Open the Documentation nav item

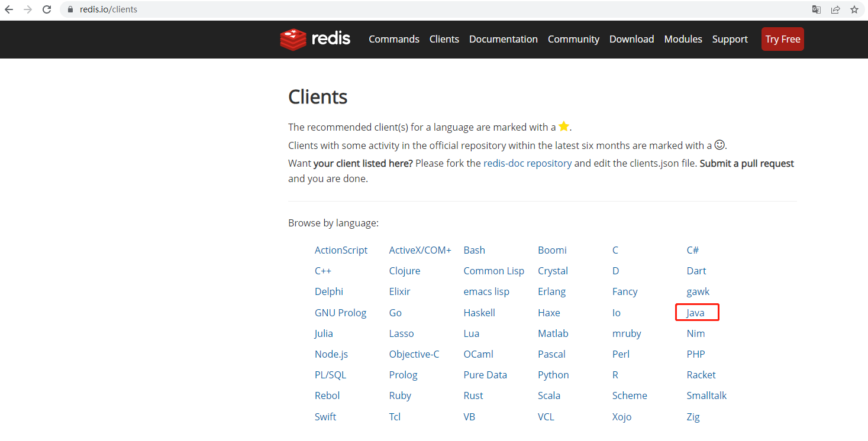click(504, 39)
